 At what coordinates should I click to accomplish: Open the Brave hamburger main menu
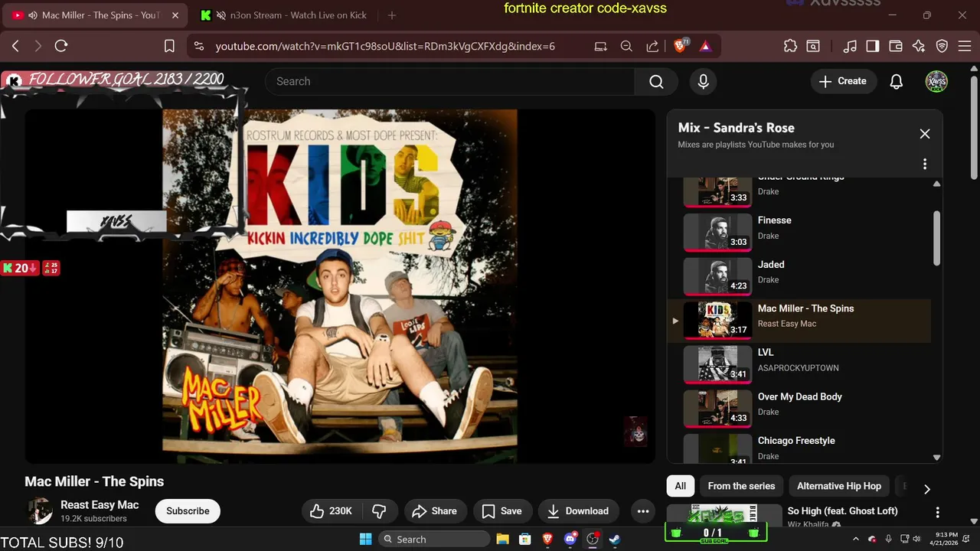click(x=964, y=46)
